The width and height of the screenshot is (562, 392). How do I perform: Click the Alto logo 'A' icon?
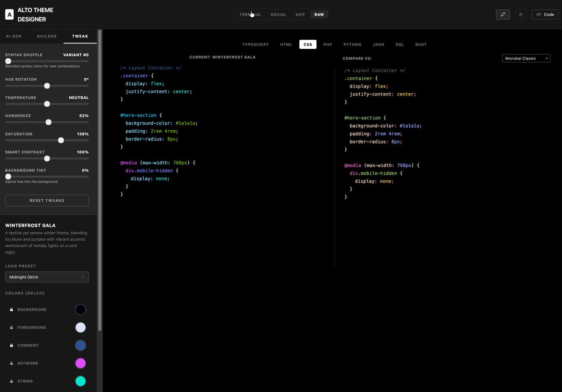coord(9,15)
